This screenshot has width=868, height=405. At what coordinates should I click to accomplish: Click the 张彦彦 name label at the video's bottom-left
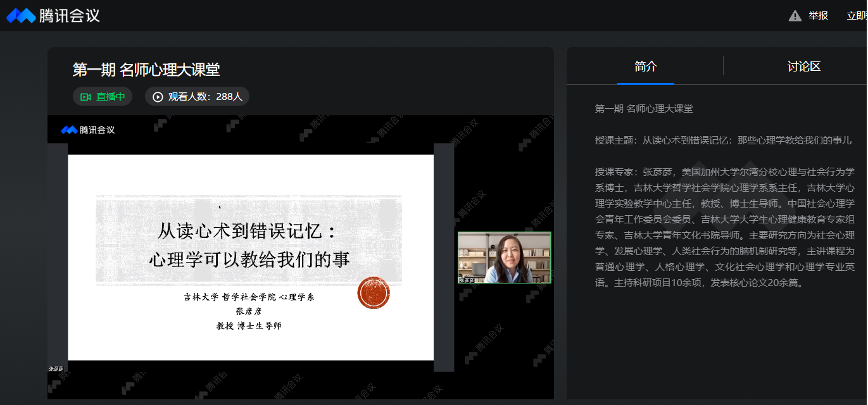coord(56,368)
